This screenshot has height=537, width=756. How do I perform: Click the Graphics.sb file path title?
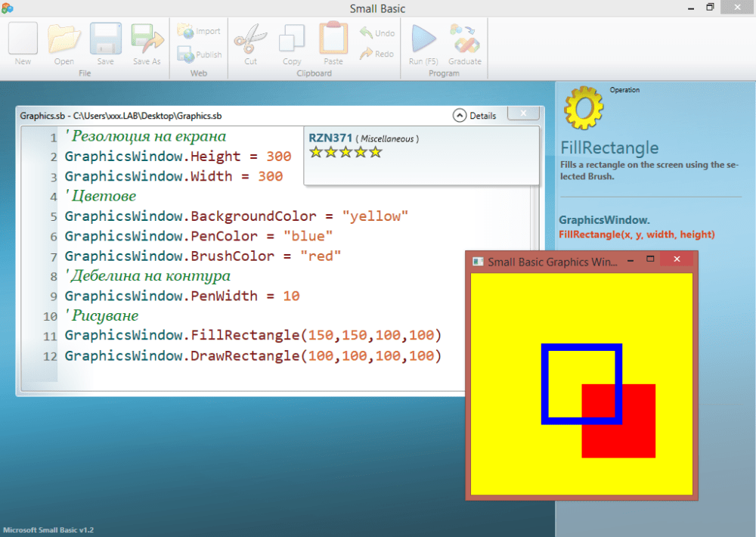click(x=121, y=116)
